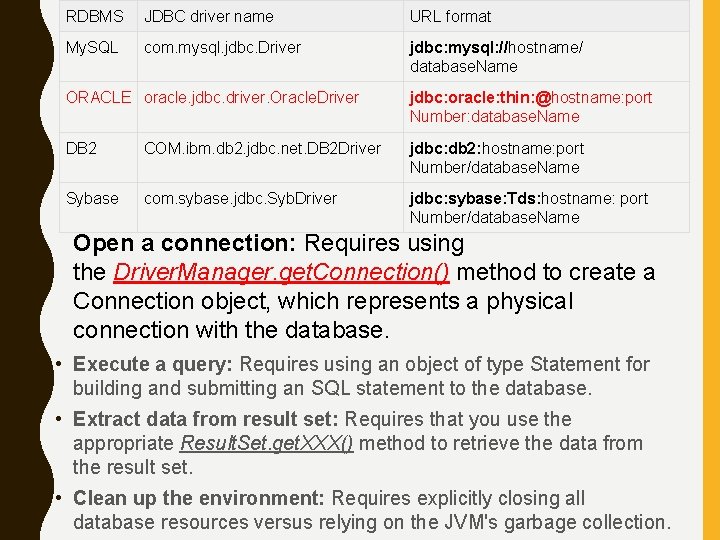Select the 'URL format' header cell

tap(546, 17)
